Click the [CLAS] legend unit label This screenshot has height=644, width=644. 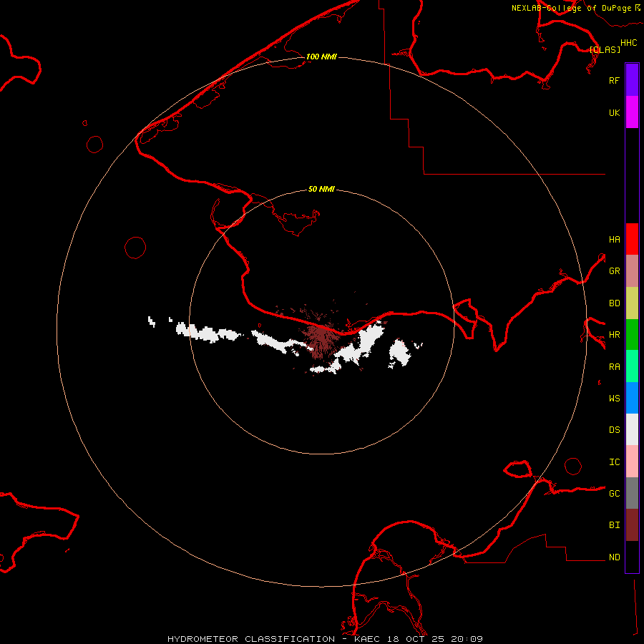(604, 50)
